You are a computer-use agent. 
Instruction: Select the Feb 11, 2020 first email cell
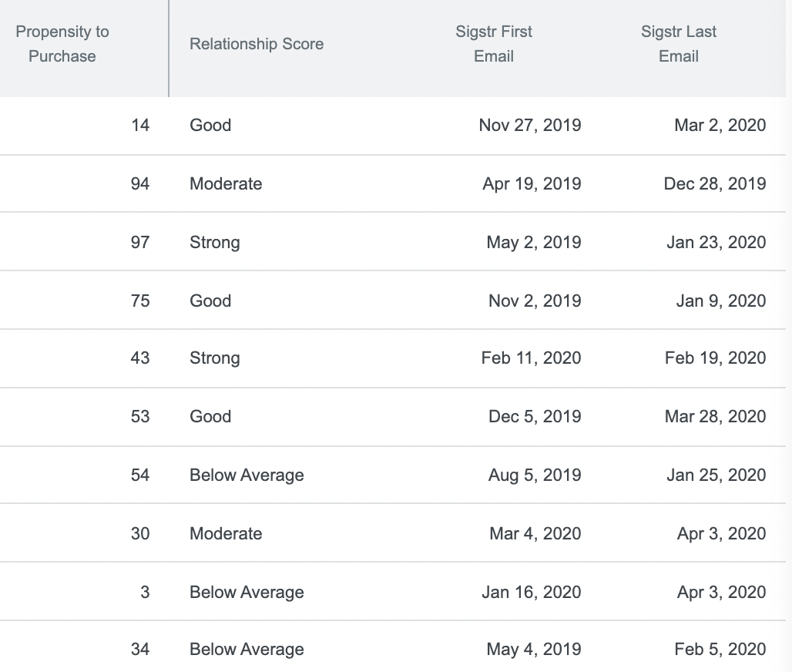(x=531, y=358)
